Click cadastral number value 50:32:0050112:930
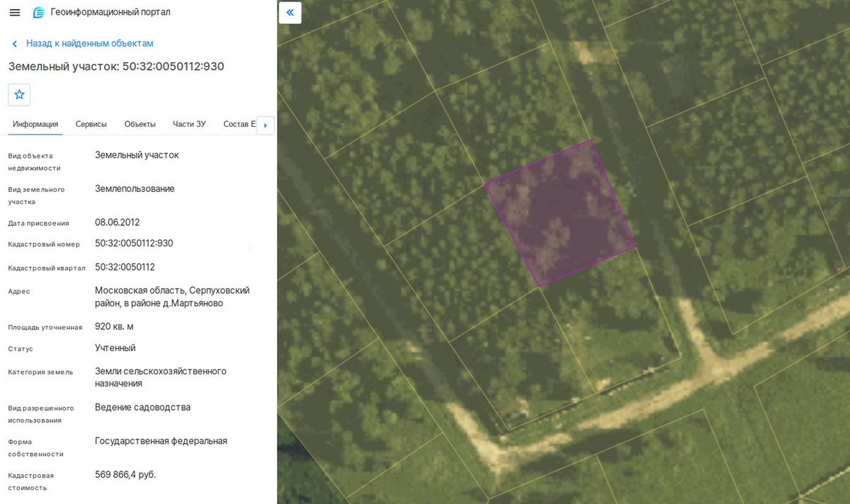This screenshot has width=850, height=504. coord(134,244)
